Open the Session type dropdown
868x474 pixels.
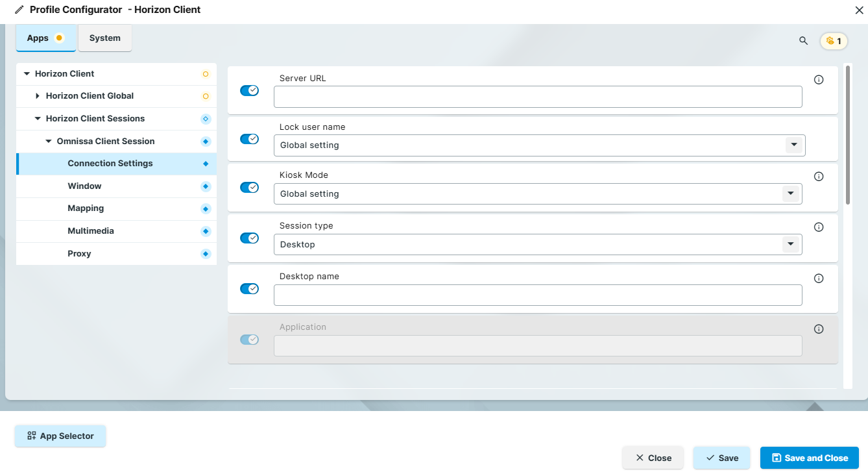(x=790, y=243)
